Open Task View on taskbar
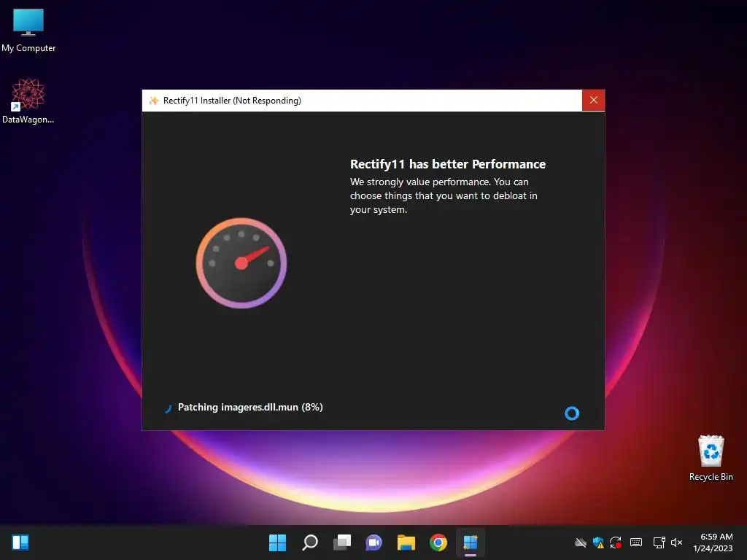This screenshot has height=560, width=747. (341, 542)
